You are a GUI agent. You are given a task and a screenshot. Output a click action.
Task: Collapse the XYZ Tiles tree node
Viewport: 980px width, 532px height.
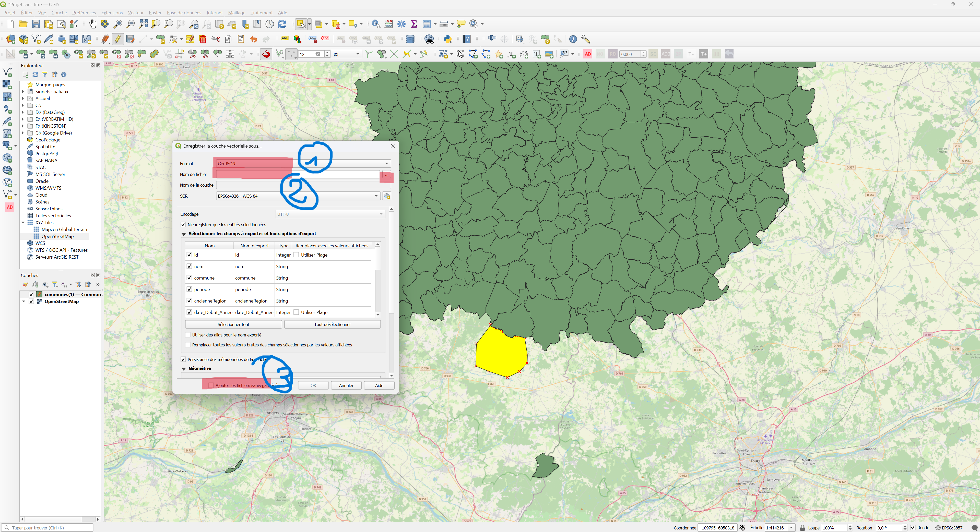click(x=23, y=223)
